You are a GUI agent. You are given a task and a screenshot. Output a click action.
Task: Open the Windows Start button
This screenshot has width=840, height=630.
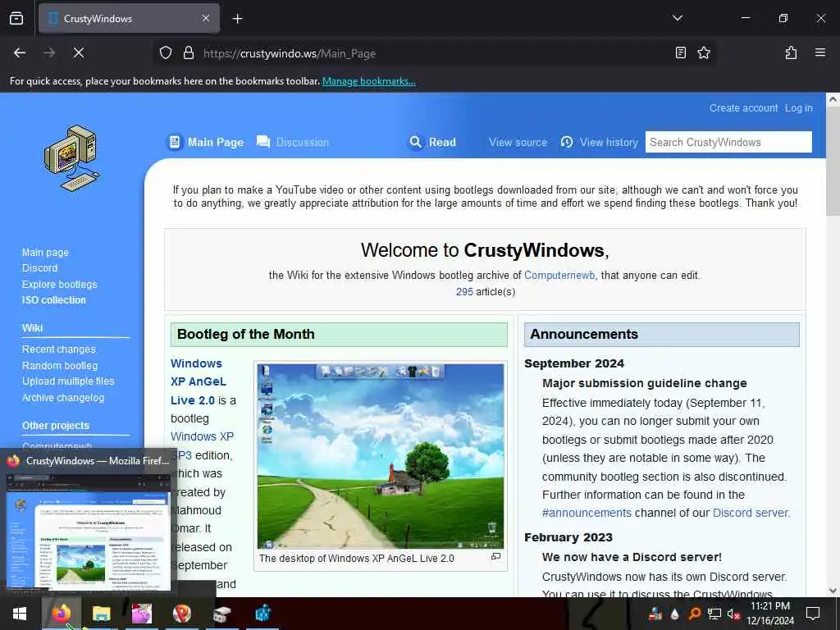[20, 614]
